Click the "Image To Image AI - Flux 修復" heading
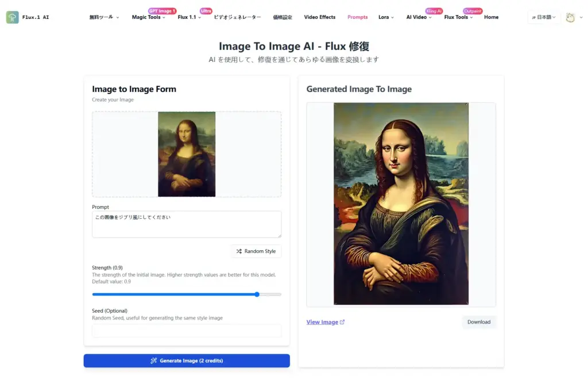The width and height of the screenshot is (588, 385). tap(294, 46)
